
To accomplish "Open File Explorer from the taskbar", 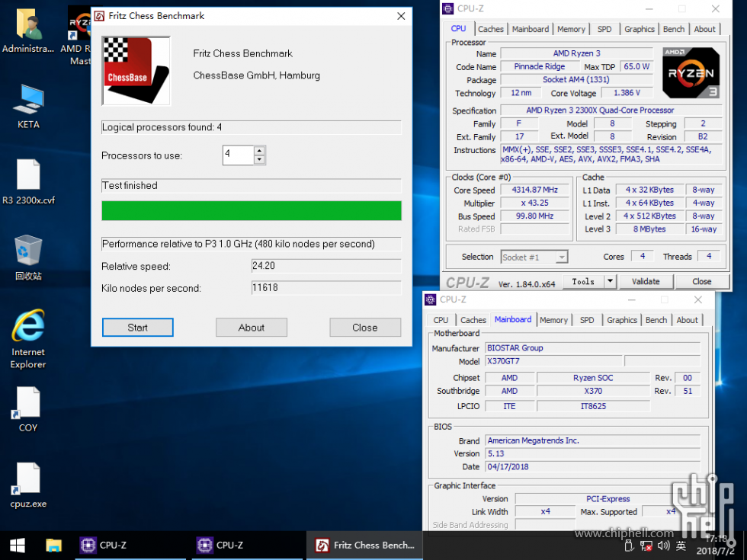I will 53,545.
